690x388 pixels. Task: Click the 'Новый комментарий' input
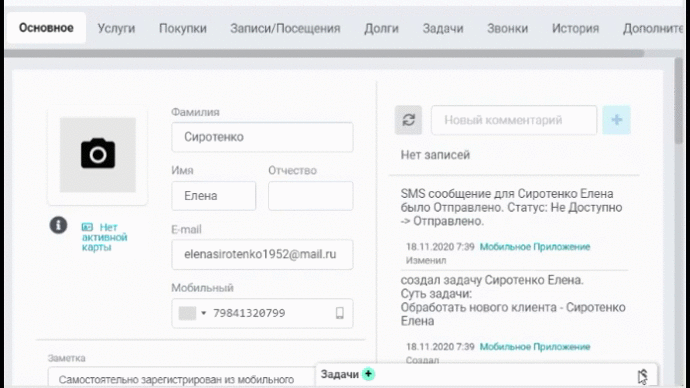514,120
